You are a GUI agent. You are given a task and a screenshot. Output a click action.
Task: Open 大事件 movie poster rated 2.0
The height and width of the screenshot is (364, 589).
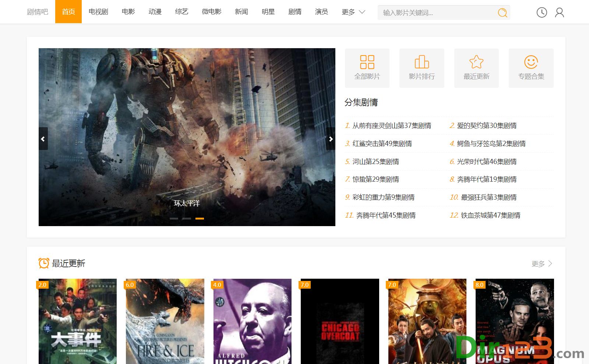click(x=78, y=321)
